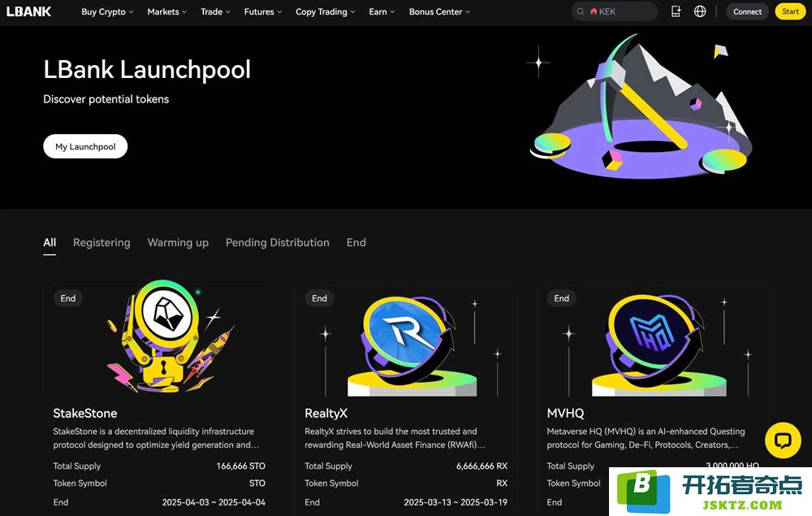Click the End badge on RealtyX card

point(319,298)
